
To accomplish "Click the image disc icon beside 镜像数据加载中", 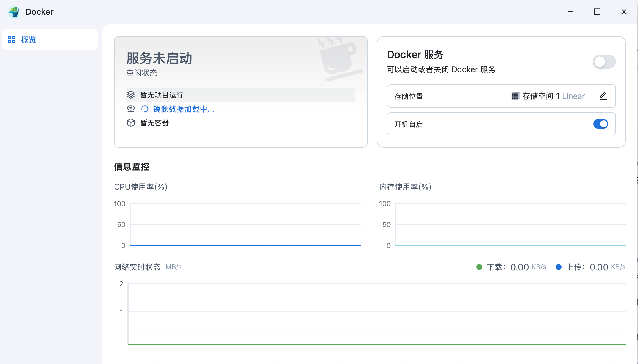I will pyautogui.click(x=131, y=109).
